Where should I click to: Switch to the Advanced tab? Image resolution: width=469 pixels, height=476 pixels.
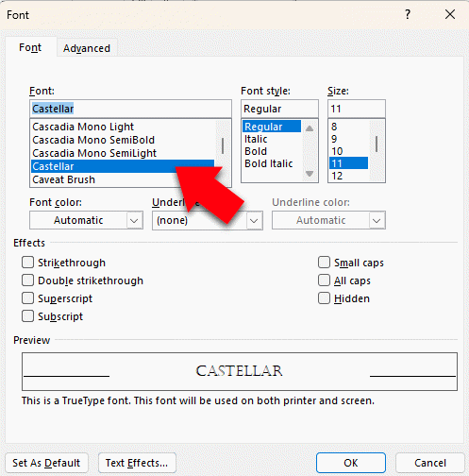coord(87,48)
